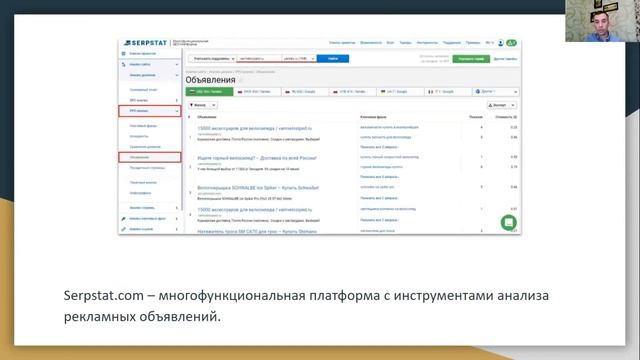Expand the site analysis sidebar section
The image size is (640, 360).
pyautogui.click(x=177, y=64)
